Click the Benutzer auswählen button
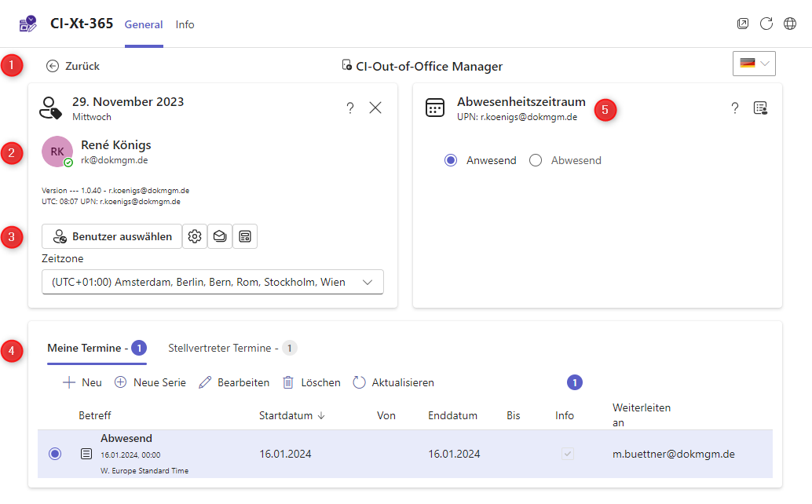The image size is (812, 504). (112, 236)
